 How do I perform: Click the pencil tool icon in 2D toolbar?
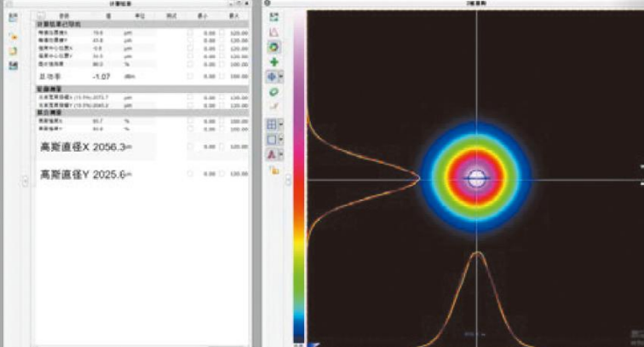(x=273, y=106)
